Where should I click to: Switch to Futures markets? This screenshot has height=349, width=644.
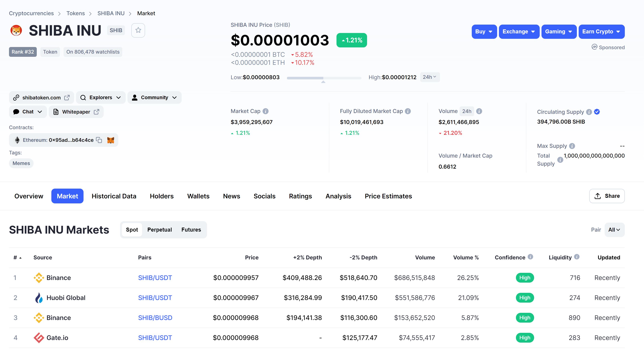[x=191, y=230]
